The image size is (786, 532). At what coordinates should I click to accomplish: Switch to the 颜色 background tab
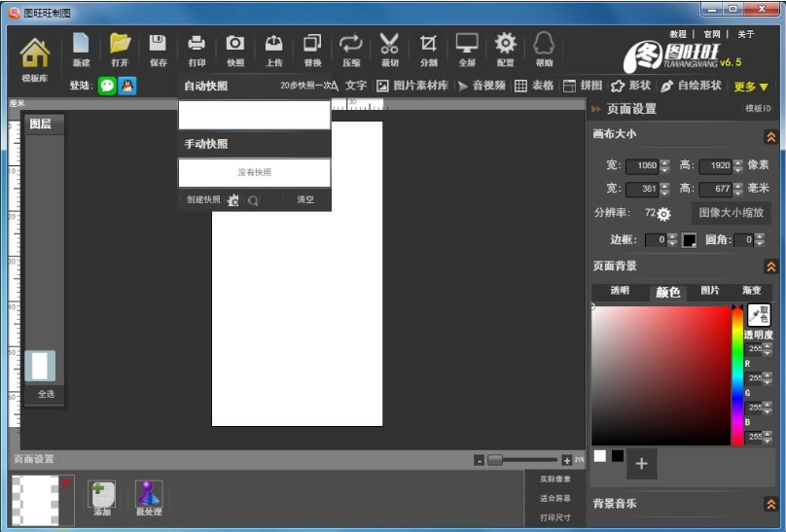pyautogui.click(x=667, y=292)
